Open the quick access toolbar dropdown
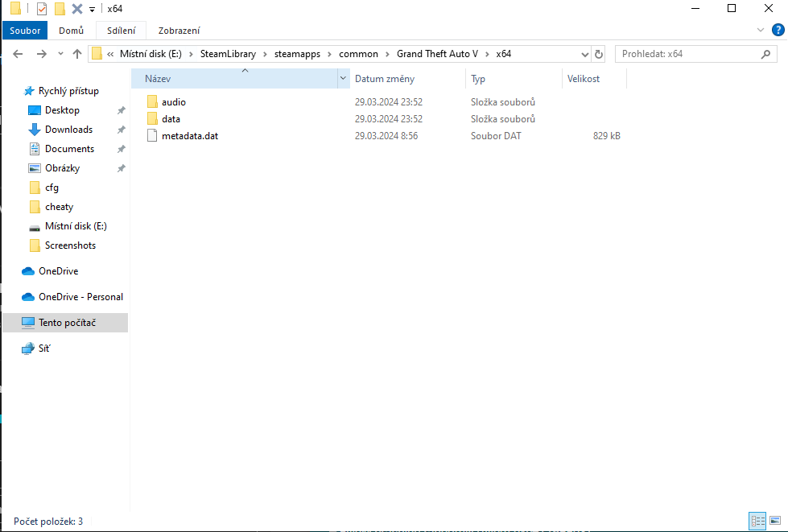The image size is (788, 532). tap(92, 9)
